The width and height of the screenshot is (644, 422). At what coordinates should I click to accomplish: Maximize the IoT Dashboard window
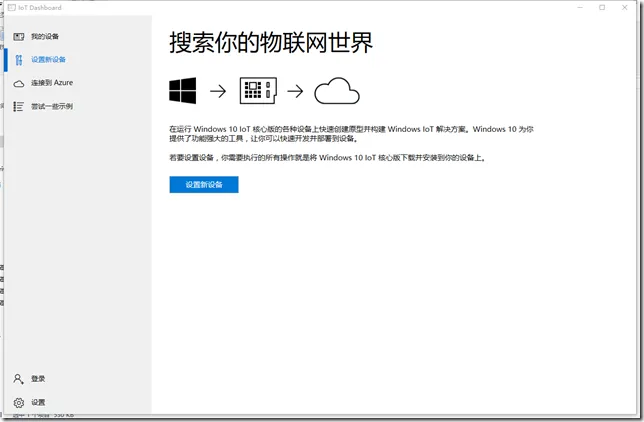pos(602,7)
